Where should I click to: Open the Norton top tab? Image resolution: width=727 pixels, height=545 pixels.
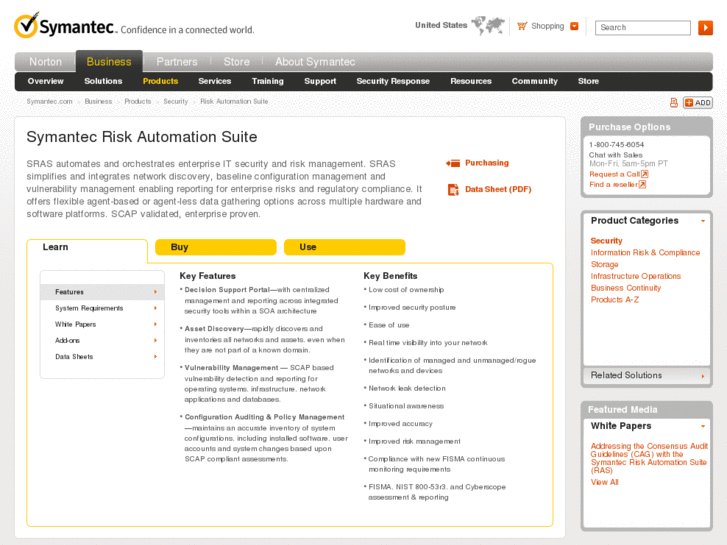point(45,62)
